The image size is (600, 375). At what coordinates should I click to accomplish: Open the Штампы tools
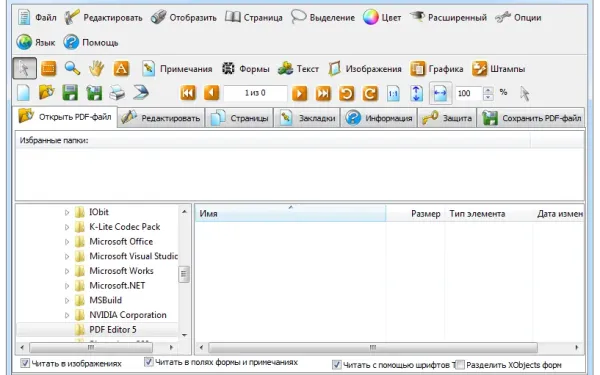tap(498, 69)
